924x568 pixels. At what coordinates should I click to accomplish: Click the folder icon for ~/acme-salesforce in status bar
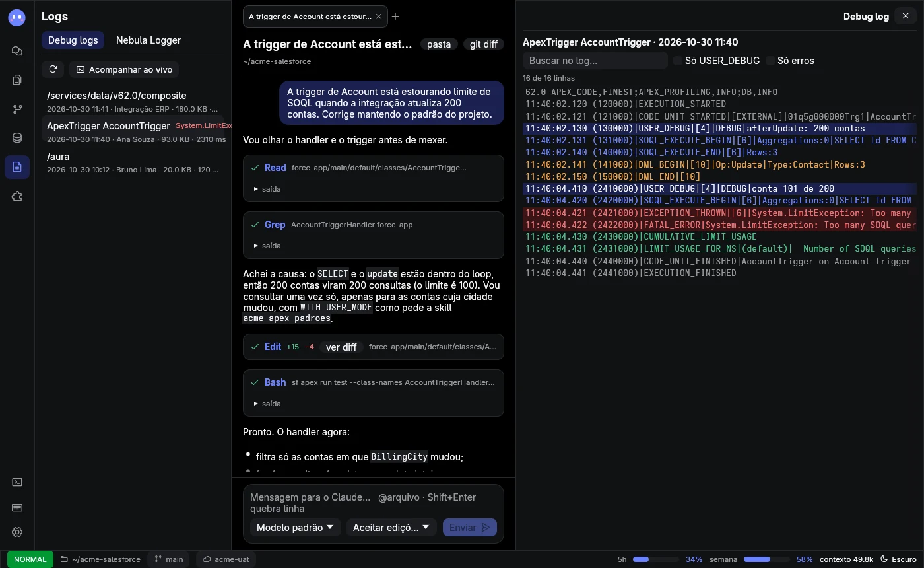(x=64, y=559)
